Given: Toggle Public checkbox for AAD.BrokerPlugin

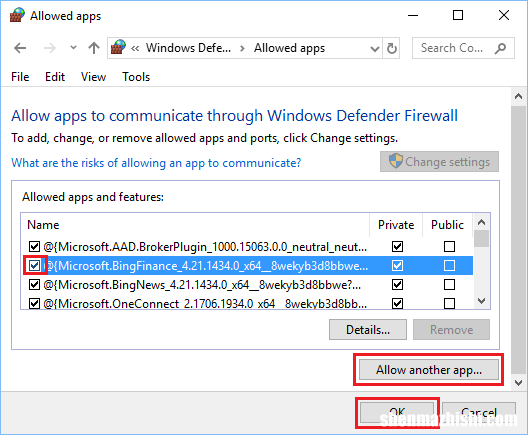Looking at the screenshot, I should click(x=449, y=246).
